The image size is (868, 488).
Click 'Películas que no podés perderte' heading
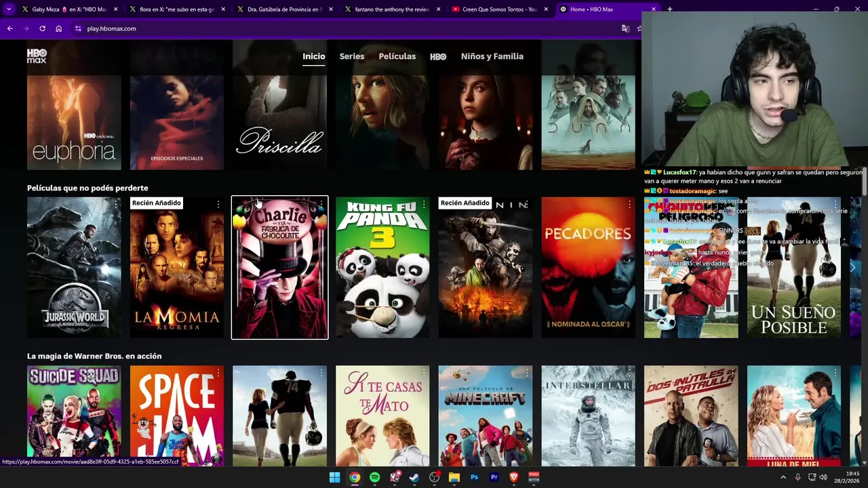coord(87,188)
